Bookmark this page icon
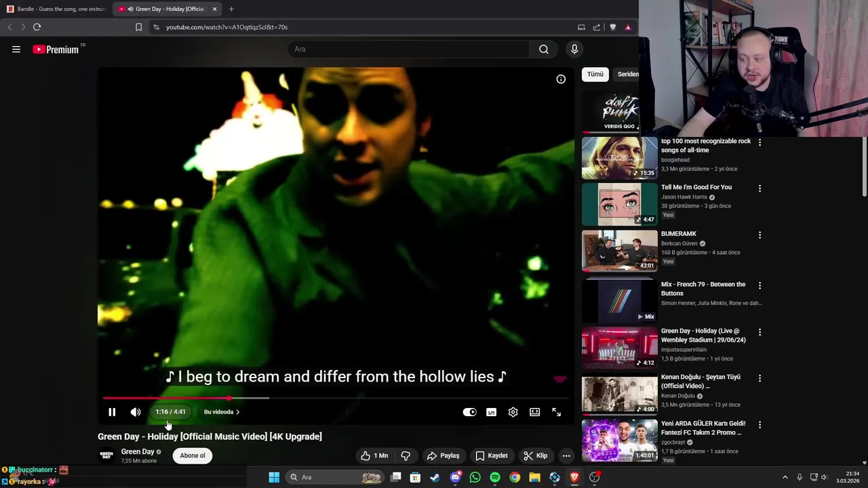This screenshot has height=488, width=868. 138,27
